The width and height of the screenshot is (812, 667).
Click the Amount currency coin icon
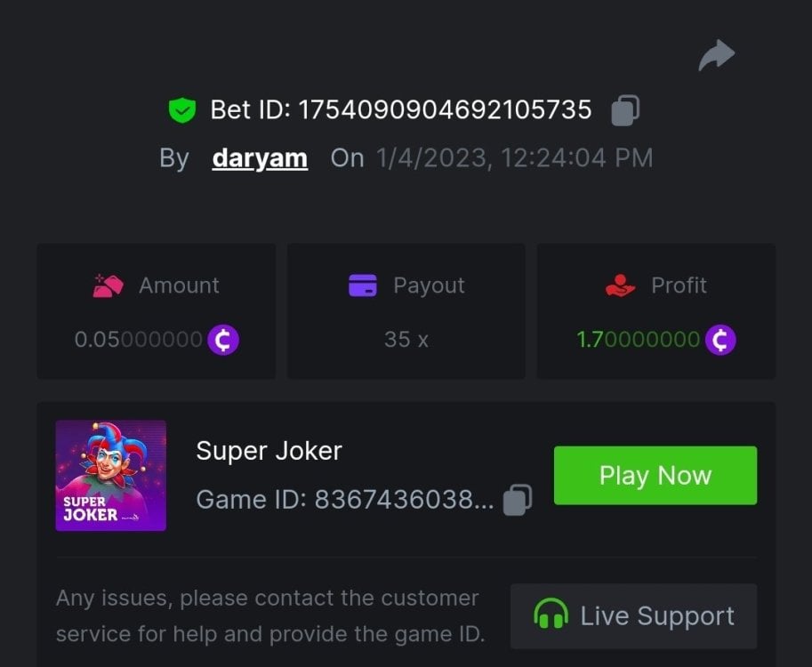click(x=223, y=340)
